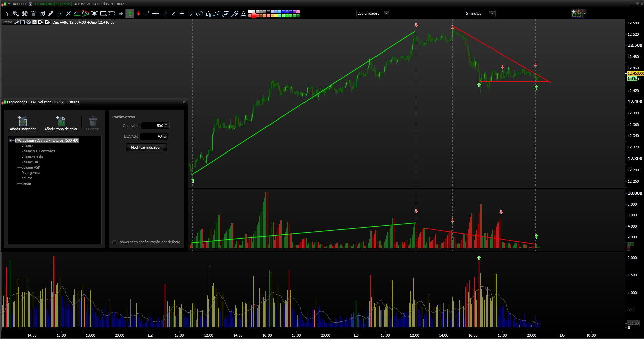Select the green up arrow tool
Image resolution: width=644 pixels, height=339 pixels.
130,13
